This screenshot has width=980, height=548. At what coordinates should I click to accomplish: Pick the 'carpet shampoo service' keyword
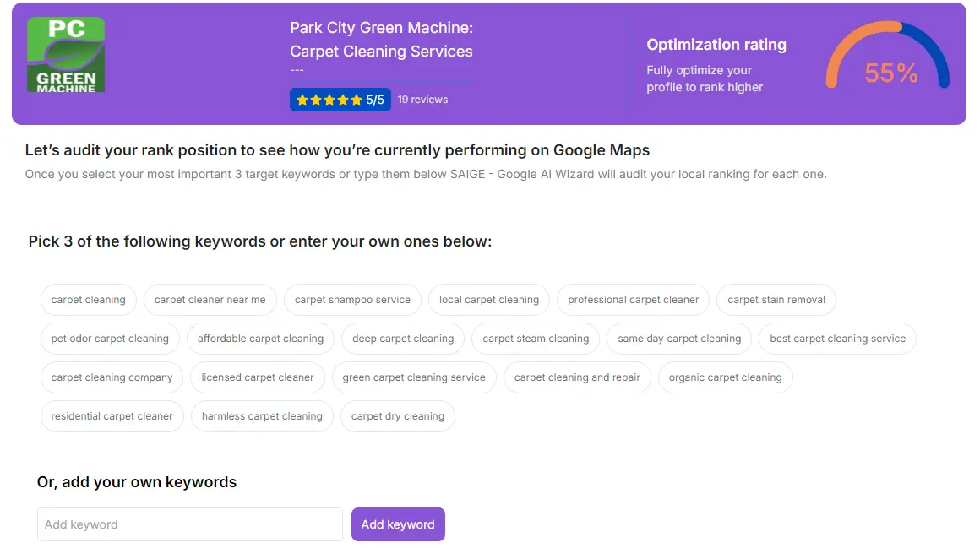click(352, 300)
